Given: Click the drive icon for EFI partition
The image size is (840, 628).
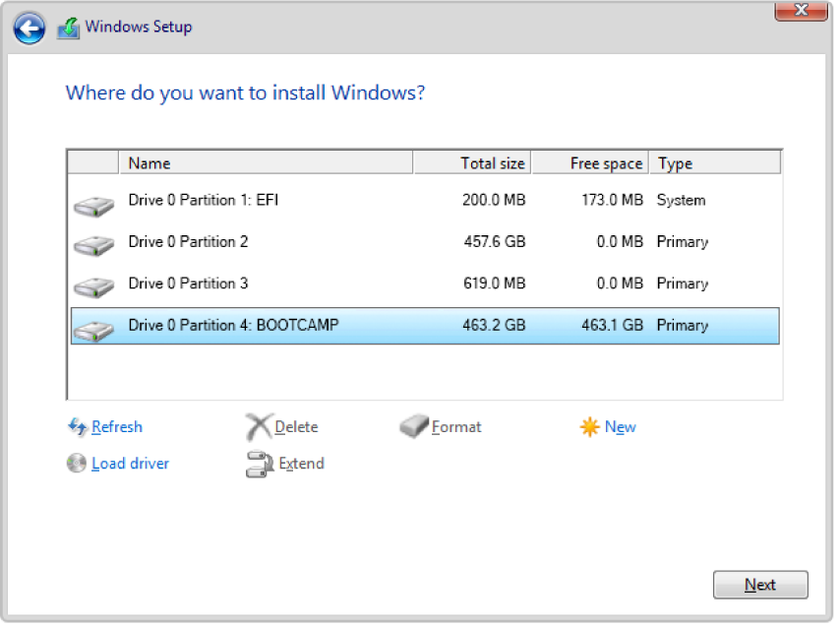Looking at the screenshot, I should click(93, 205).
